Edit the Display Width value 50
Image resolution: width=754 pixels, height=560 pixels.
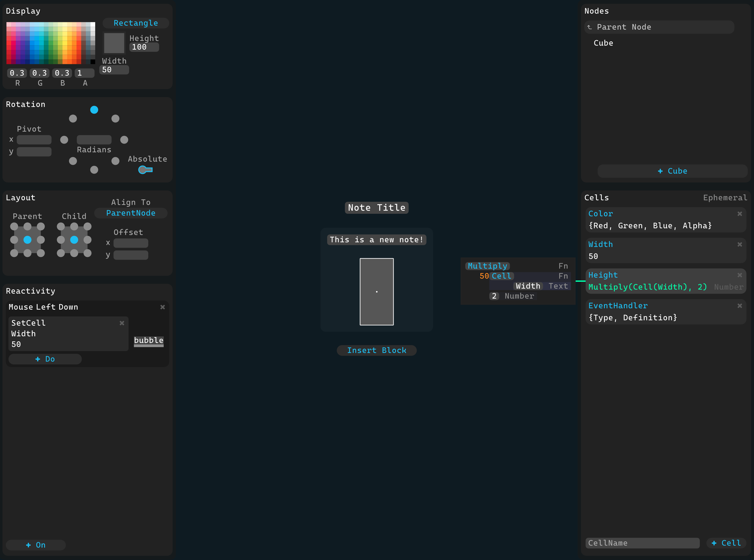pos(114,70)
